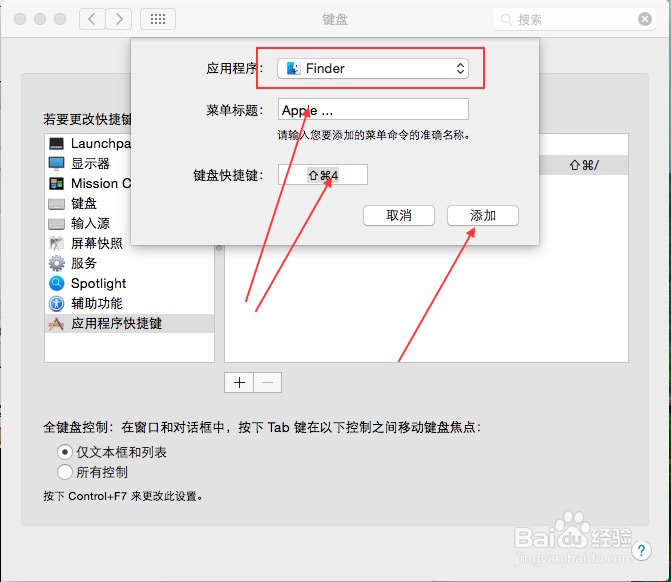Click the Spotlight label text
The height and width of the screenshot is (582, 671).
tap(98, 283)
